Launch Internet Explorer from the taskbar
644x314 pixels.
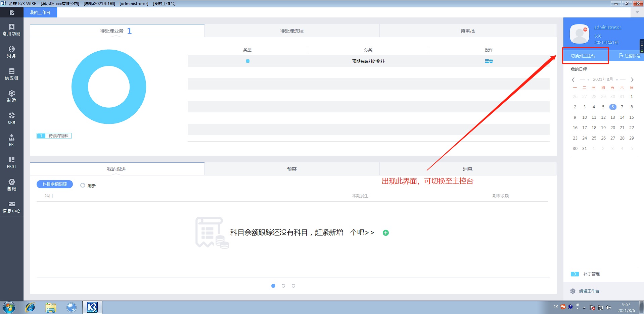coord(30,307)
